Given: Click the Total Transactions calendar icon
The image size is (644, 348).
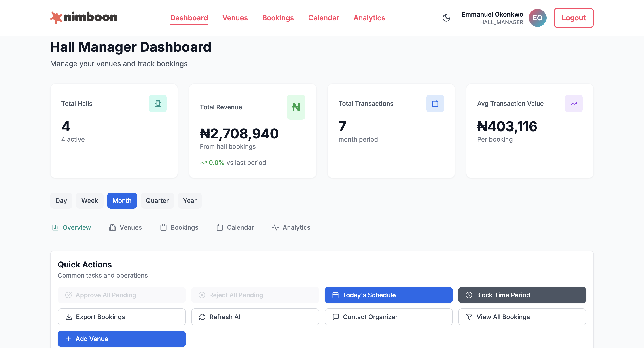Looking at the screenshot, I should click(x=435, y=104).
